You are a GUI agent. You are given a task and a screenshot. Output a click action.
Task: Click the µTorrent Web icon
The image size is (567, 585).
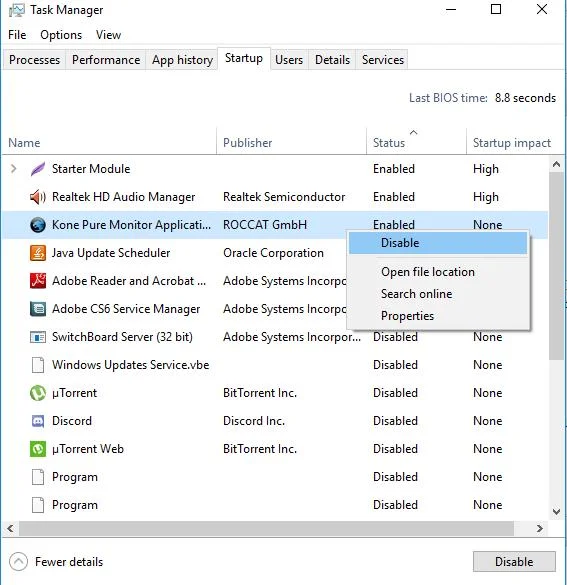tap(38, 449)
